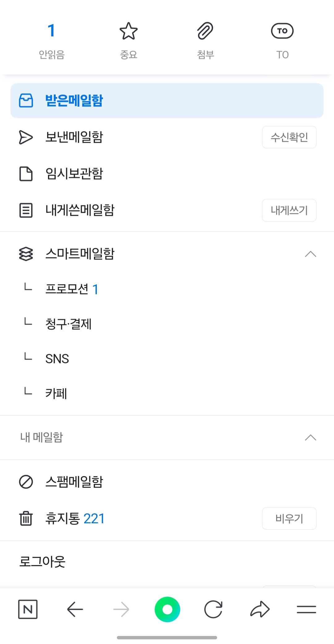Select the 청구·결제 subfolder
Image resolution: width=334 pixels, height=644 pixels.
[68, 324]
